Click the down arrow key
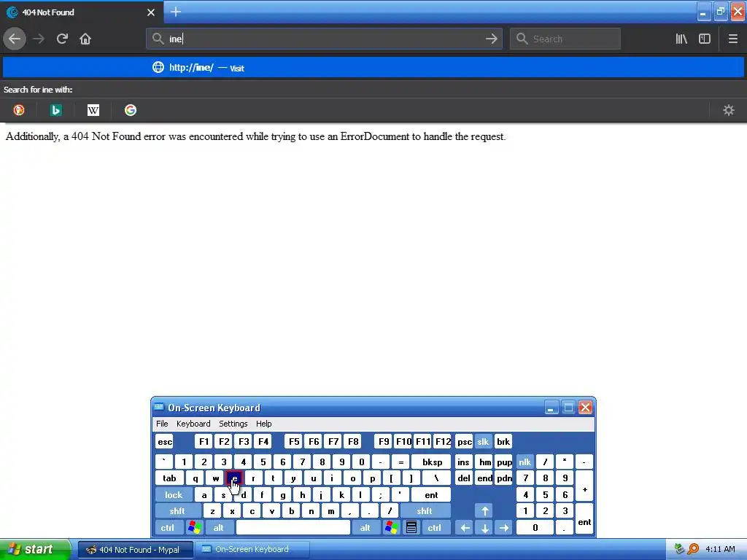 point(484,528)
